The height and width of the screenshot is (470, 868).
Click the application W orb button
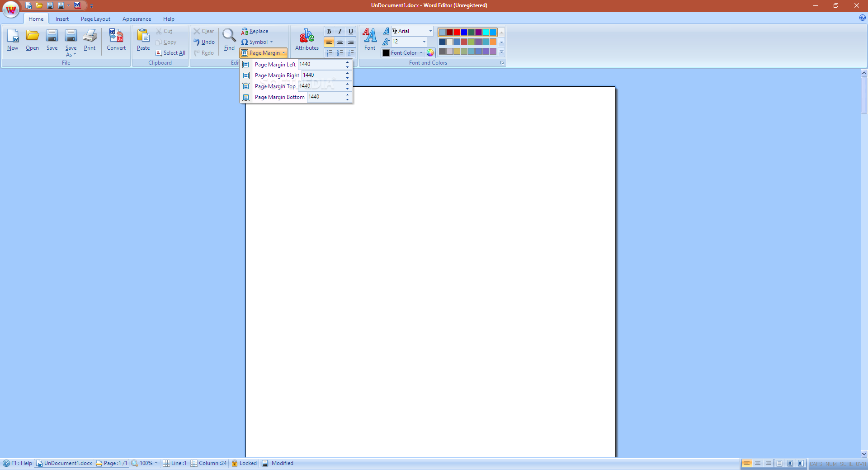click(x=11, y=9)
